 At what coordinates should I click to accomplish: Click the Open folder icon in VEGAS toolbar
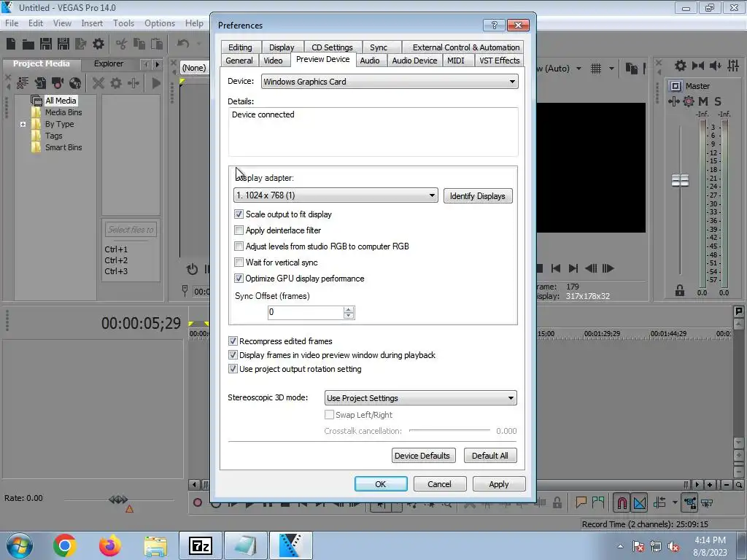[28, 44]
